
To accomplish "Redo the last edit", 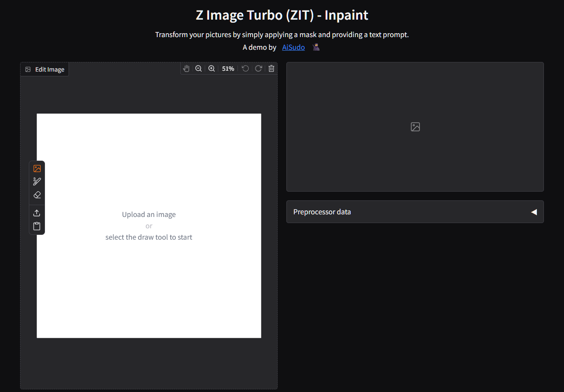I will coord(258,69).
